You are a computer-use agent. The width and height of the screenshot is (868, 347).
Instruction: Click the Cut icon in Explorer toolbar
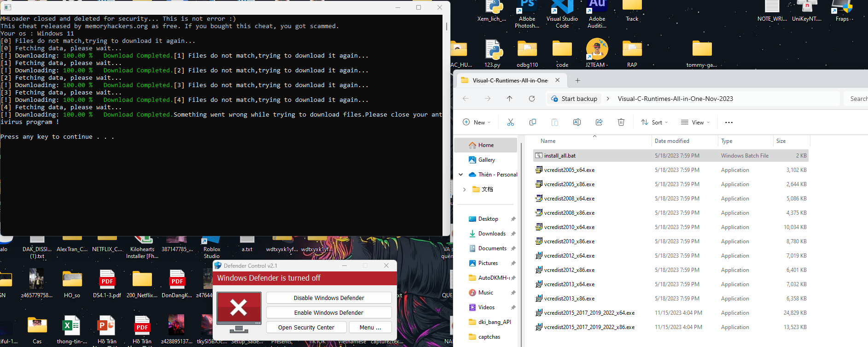[510, 122]
